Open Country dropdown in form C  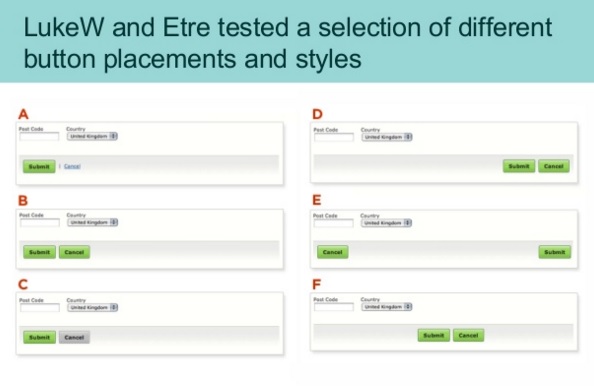(92, 308)
